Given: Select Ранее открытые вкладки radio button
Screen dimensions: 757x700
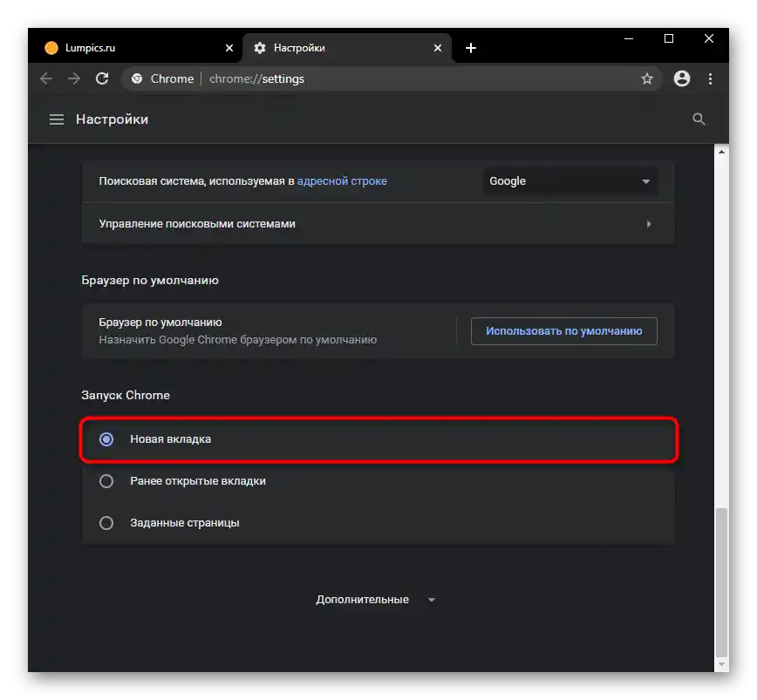Looking at the screenshot, I should [106, 481].
